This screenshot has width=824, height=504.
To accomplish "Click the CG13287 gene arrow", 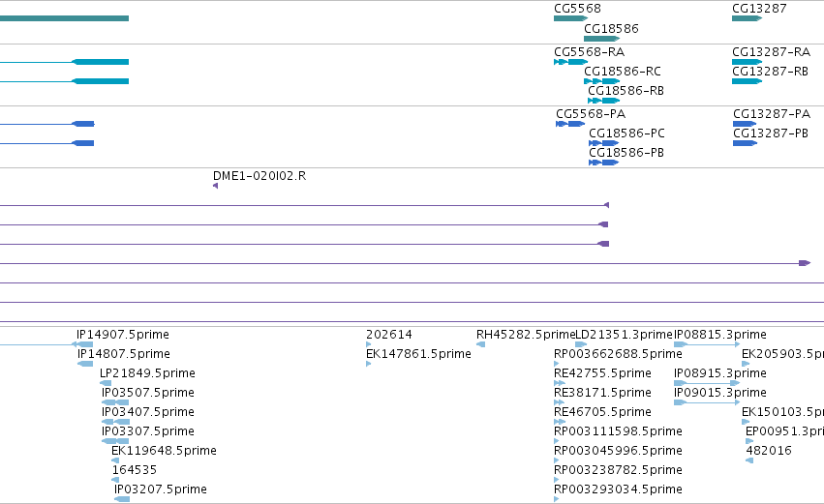I will (747, 18).
